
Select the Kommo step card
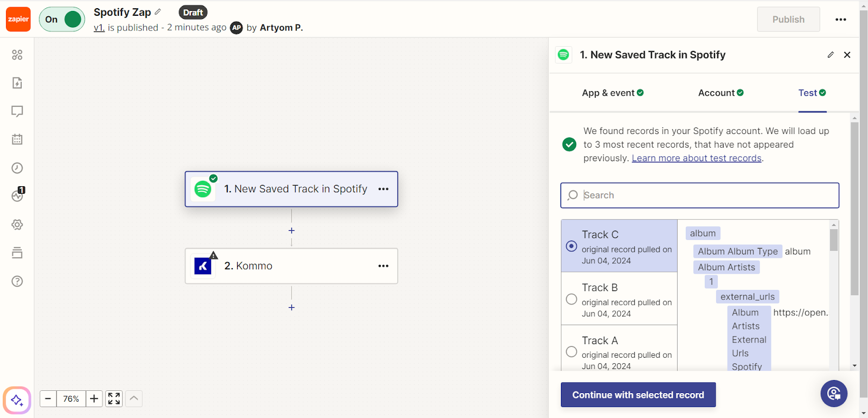tap(291, 266)
